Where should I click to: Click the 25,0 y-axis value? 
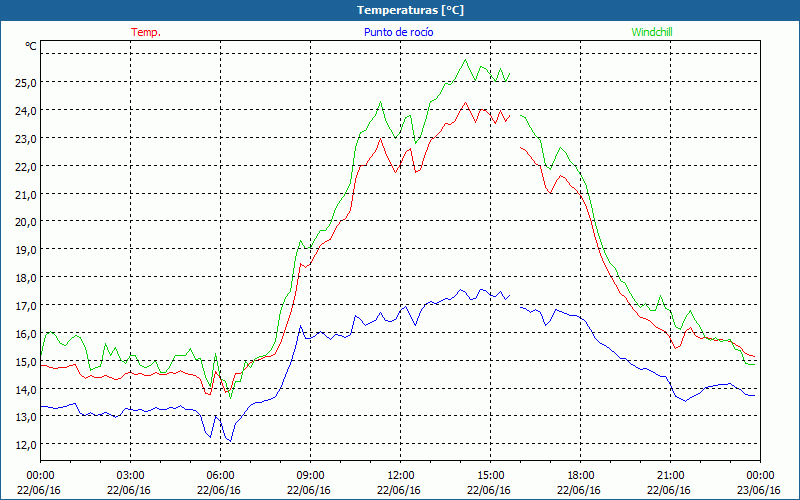26,82
